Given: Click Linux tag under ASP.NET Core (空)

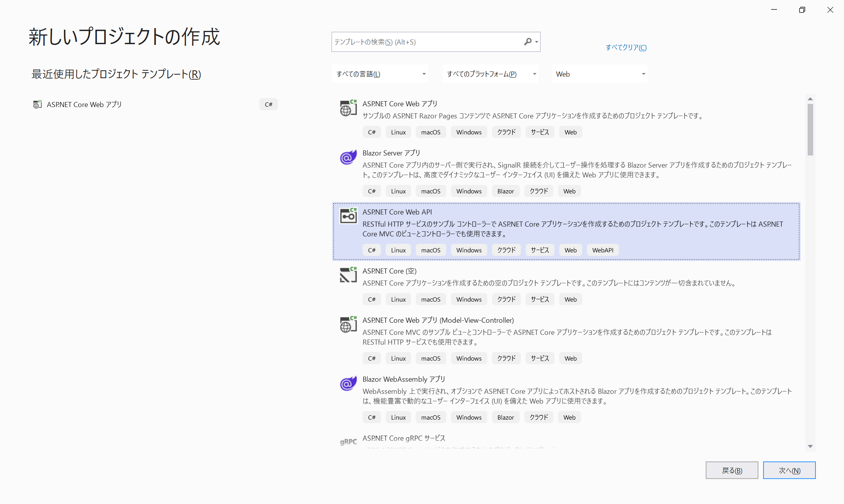Looking at the screenshot, I should point(398,299).
